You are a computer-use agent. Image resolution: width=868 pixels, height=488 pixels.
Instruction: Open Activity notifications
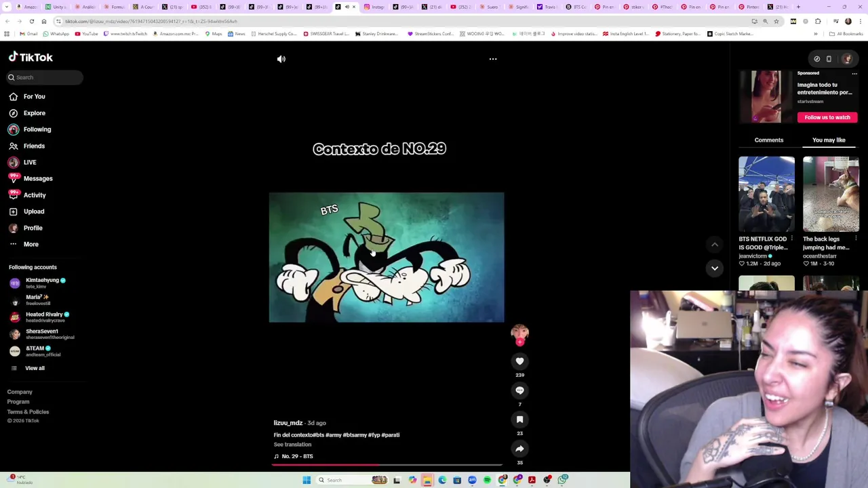coord(27,195)
